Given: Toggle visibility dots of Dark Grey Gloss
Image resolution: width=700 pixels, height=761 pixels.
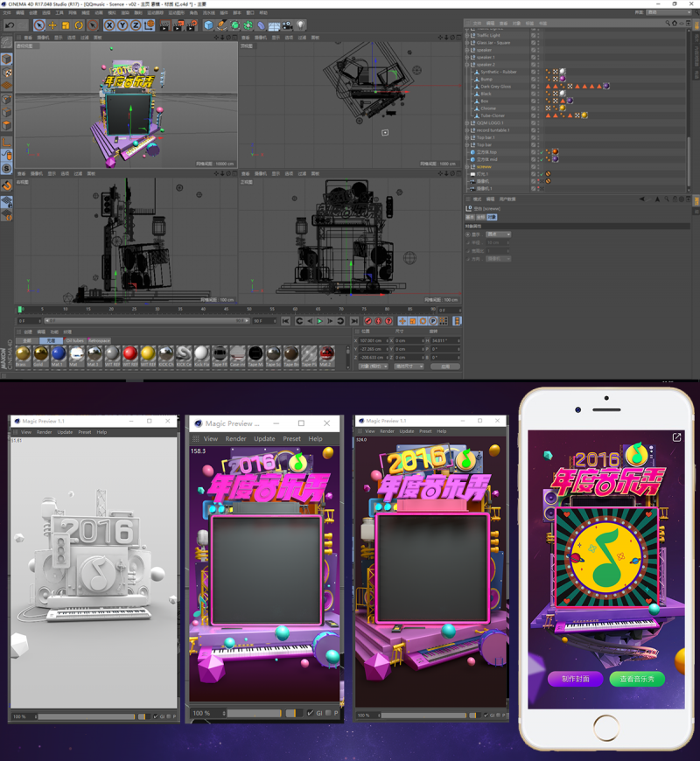Looking at the screenshot, I should point(538,87).
